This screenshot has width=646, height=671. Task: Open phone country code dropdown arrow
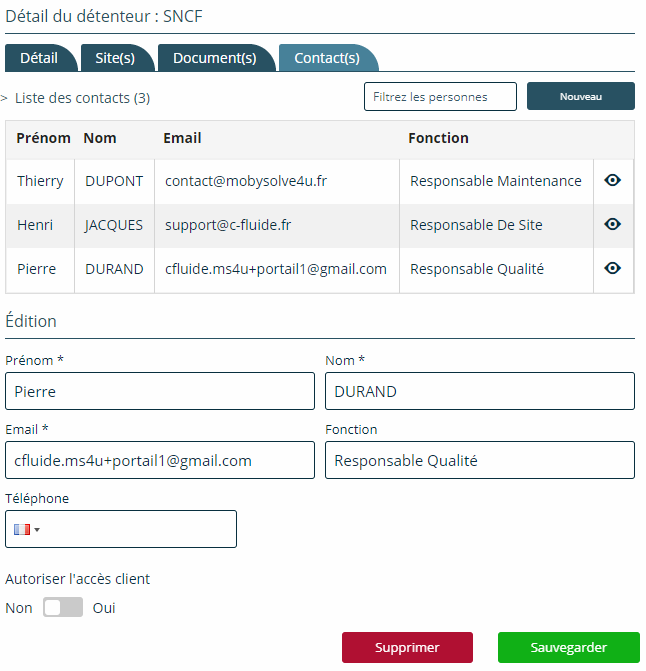click(x=37, y=530)
